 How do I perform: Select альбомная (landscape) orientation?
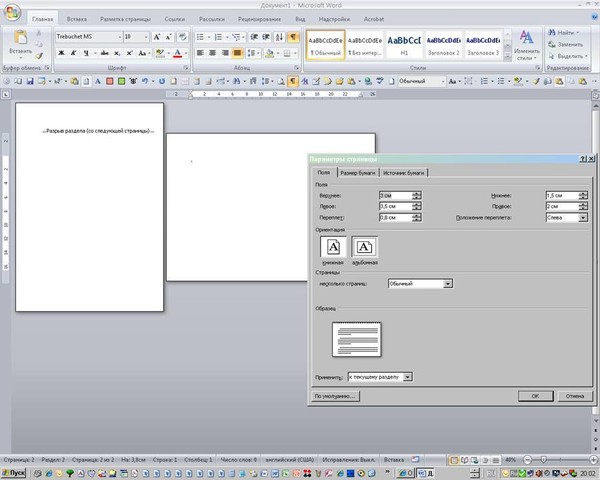(364, 247)
